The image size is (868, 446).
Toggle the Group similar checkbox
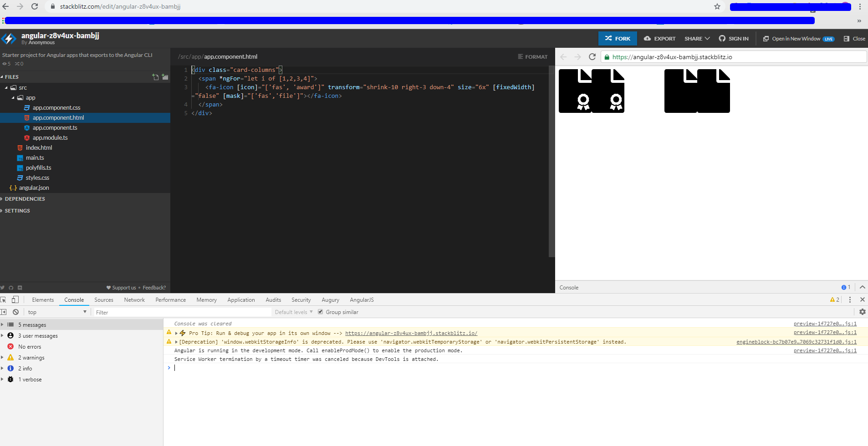[x=321, y=312]
